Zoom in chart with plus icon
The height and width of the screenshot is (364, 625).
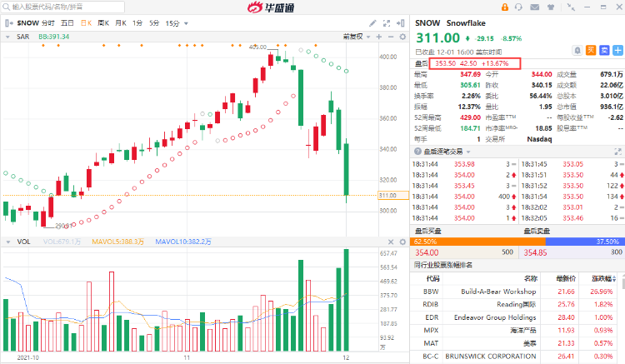tap(378, 37)
